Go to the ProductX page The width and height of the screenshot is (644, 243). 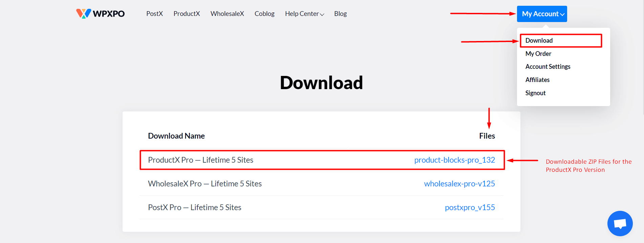(x=187, y=14)
